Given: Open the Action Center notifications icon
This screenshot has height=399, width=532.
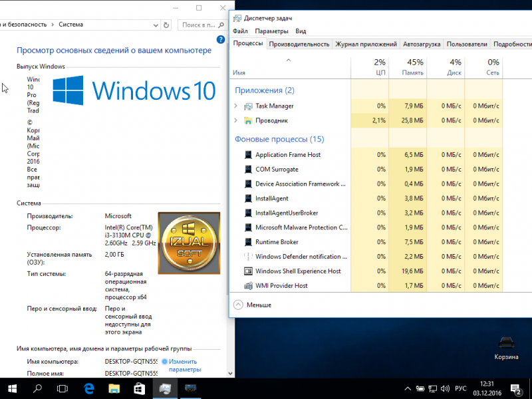Looking at the screenshot, I should (x=516, y=389).
